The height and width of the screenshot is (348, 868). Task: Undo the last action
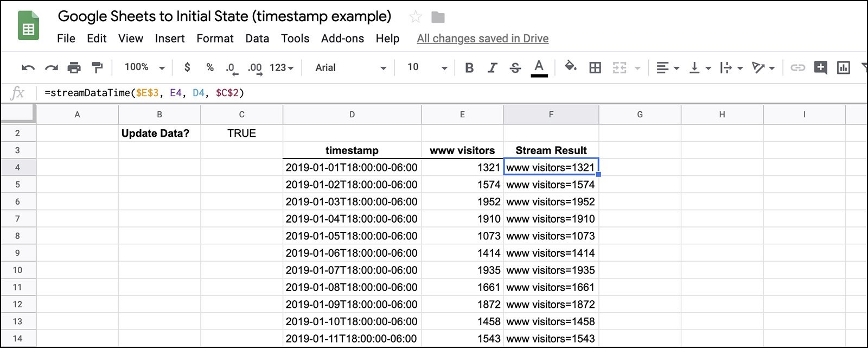[28, 68]
